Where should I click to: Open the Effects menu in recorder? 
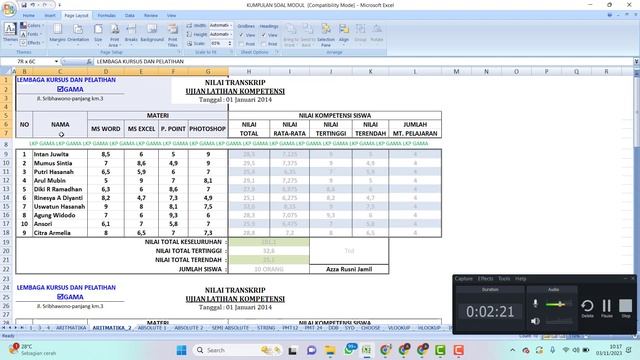pos(485,279)
